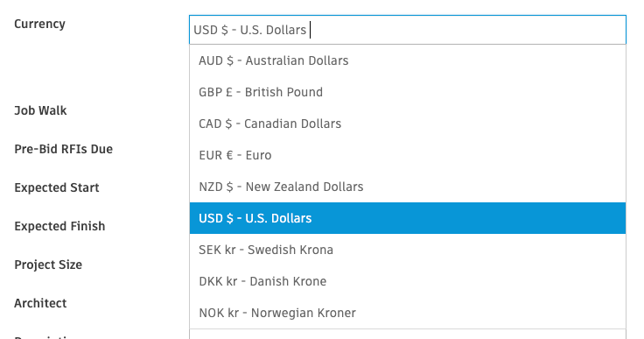Click the Job Walk label
The image size is (644, 339).
[40, 110]
